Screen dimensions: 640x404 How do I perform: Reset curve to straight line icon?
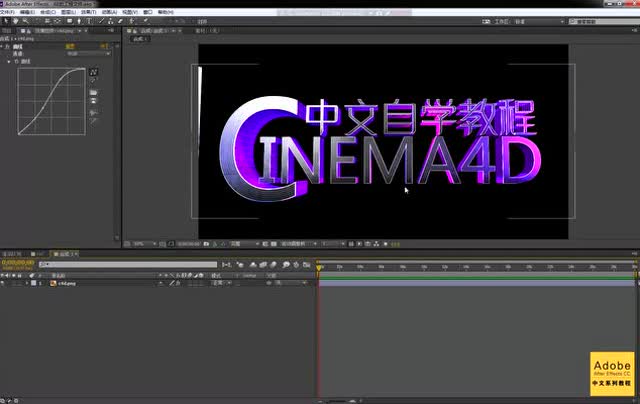pyautogui.click(x=93, y=121)
